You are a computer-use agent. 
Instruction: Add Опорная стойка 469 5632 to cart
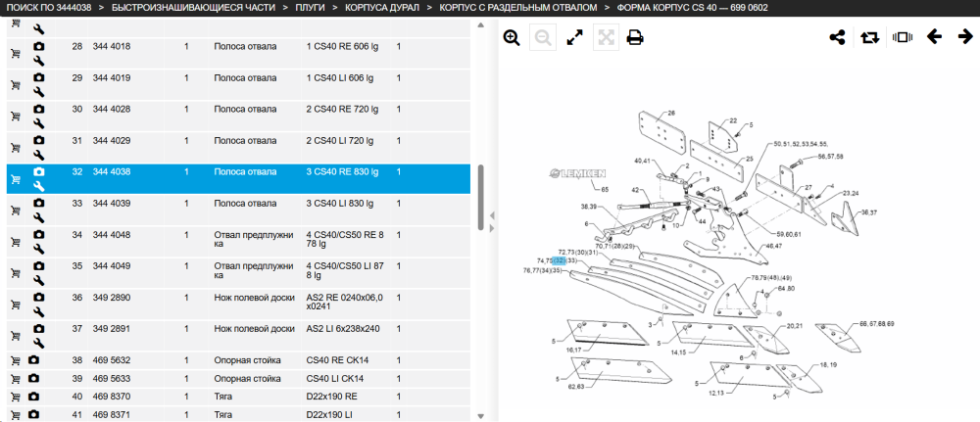[15, 360]
